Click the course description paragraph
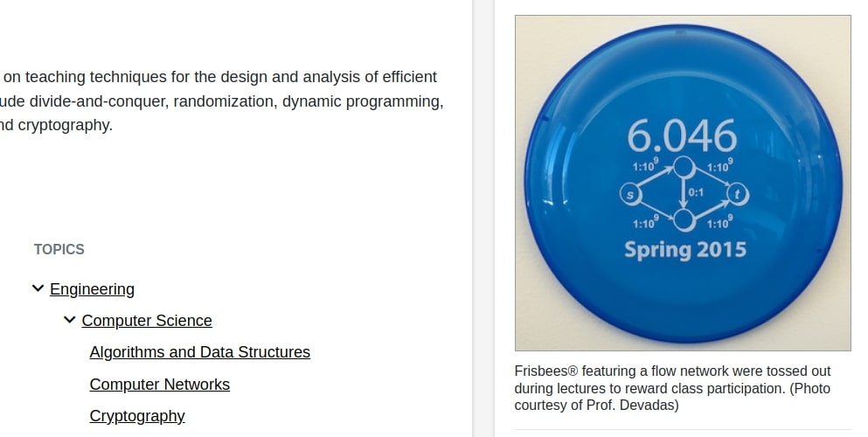The image size is (868, 437). tap(221, 101)
